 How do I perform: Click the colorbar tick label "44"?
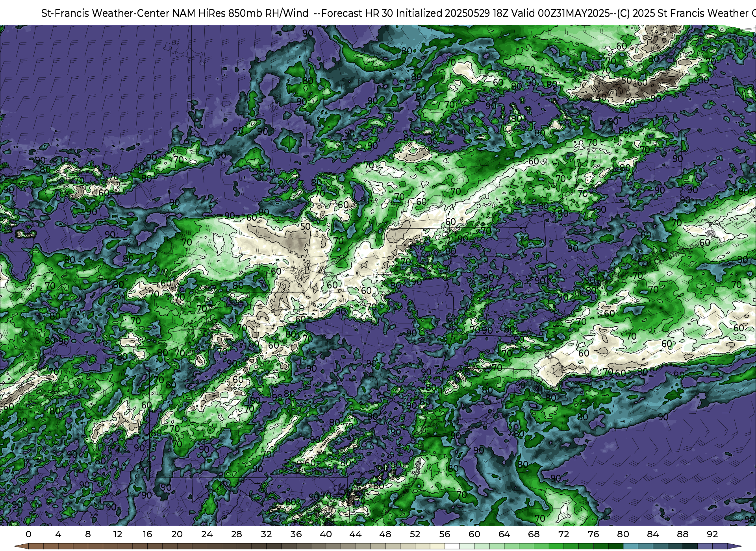pyautogui.click(x=356, y=534)
